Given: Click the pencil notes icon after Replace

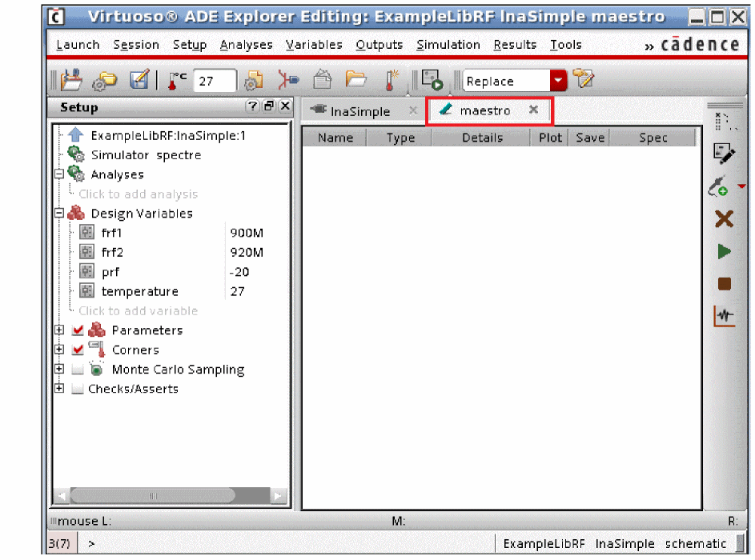Looking at the screenshot, I should point(584,79).
